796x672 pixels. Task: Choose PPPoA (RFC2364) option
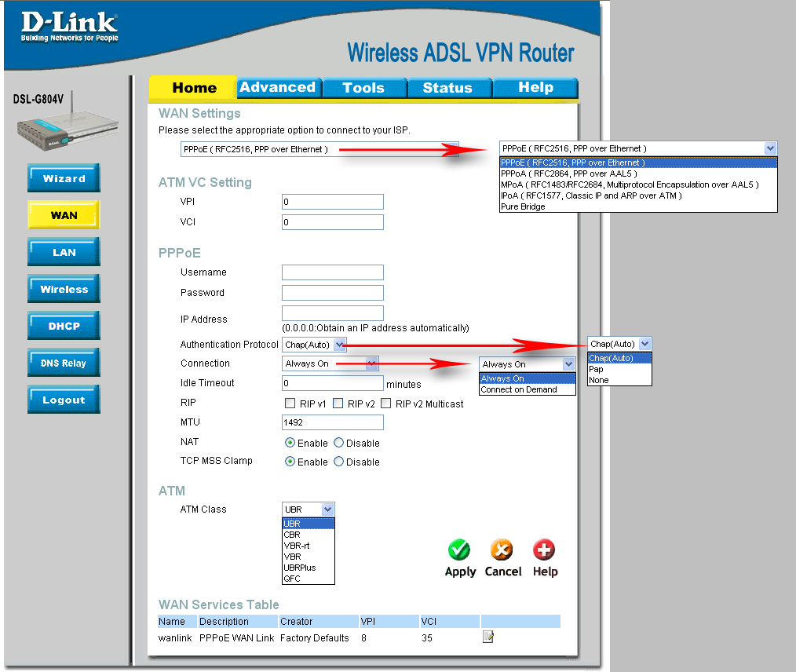(639, 173)
